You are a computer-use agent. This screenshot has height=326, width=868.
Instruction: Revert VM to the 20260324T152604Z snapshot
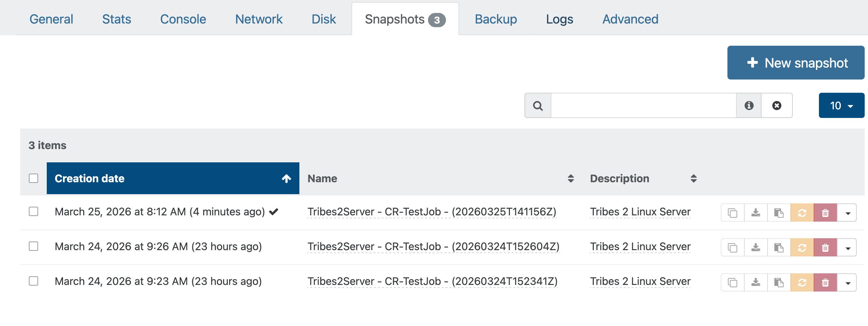[802, 248]
